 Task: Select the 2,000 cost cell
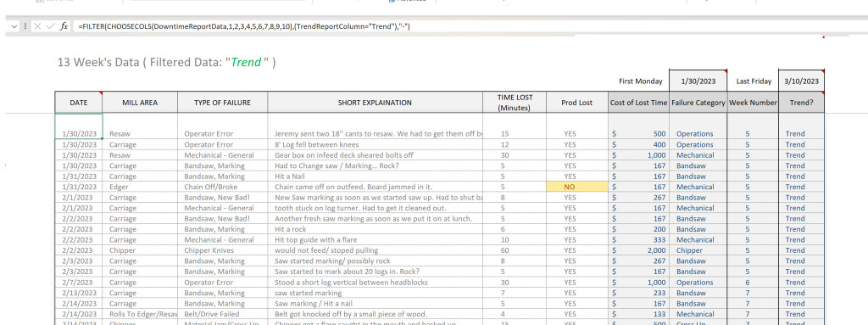pyautogui.click(x=638, y=250)
